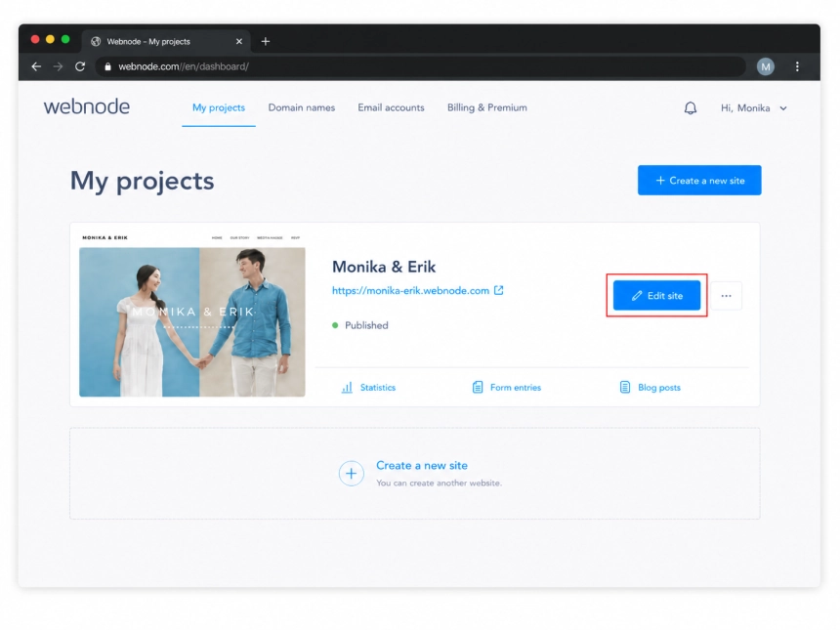Open the Blog posts link
The height and width of the screenshot is (630, 840).
[x=659, y=388]
